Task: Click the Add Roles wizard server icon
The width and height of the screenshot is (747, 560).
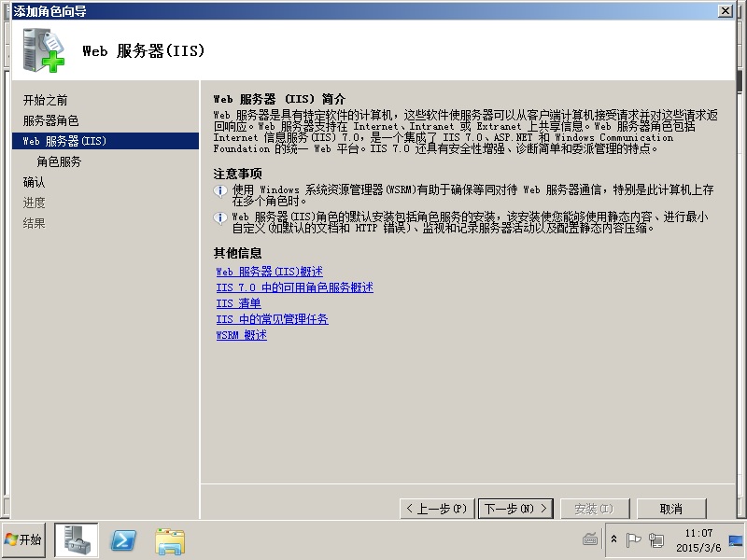Action: [43, 50]
